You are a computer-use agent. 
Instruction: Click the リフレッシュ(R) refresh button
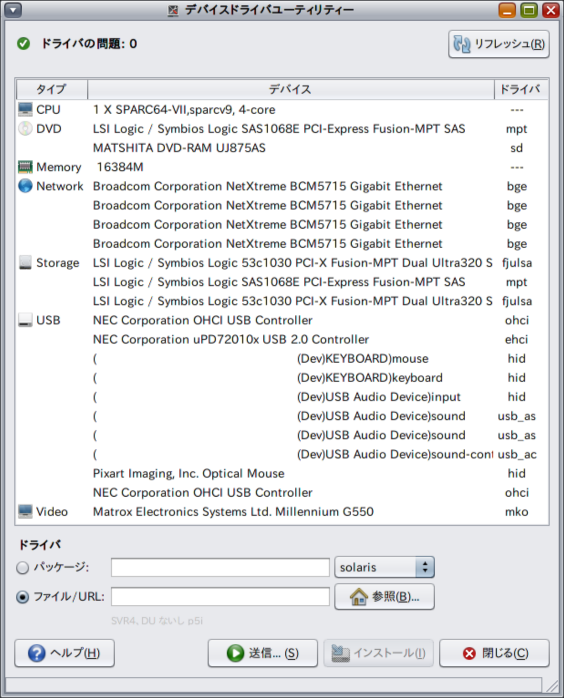click(499, 44)
